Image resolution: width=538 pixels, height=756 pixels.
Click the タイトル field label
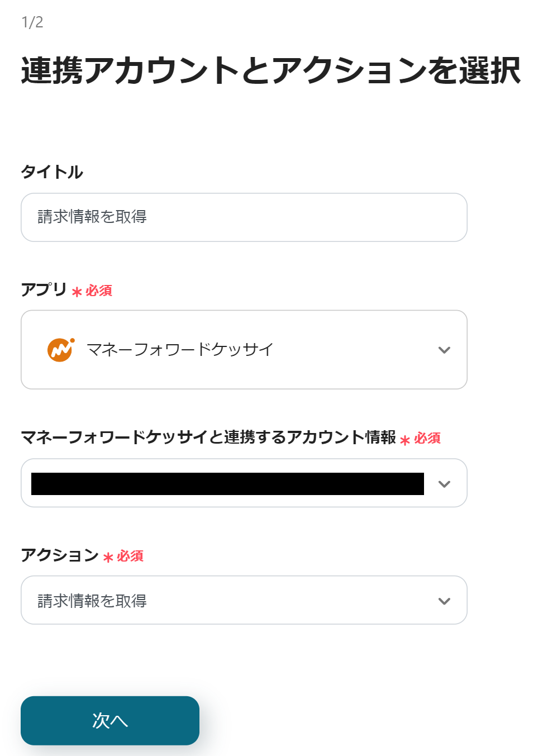52,172
